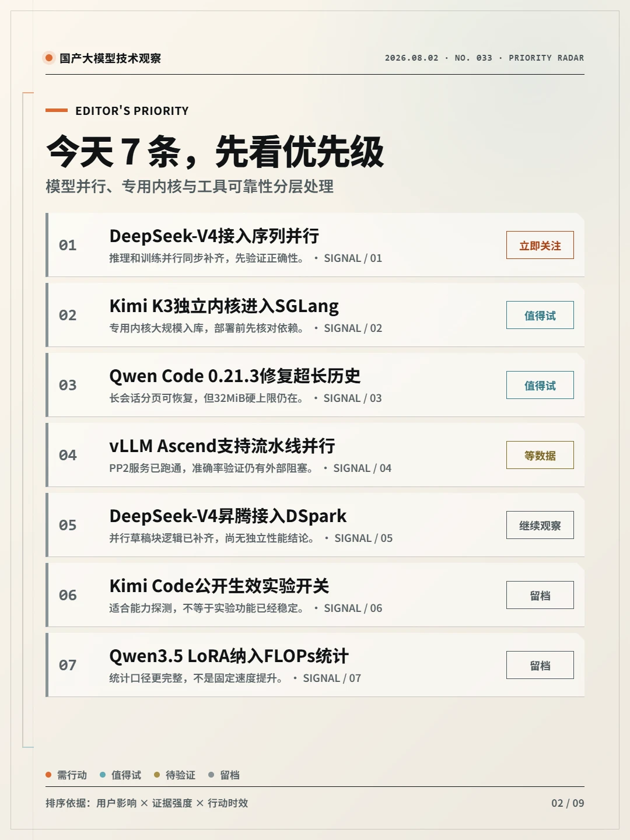This screenshot has width=630, height=840.
Task: Click the gray 留档 legend dot
Action: pyautogui.click(x=211, y=775)
